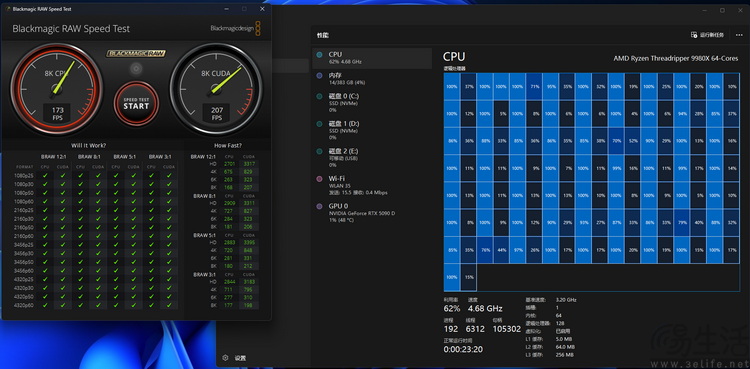Select CPU in Task Manager performance list
The height and width of the screenshot is (369, 750).
pyautogui.click(x=372, y=58)
